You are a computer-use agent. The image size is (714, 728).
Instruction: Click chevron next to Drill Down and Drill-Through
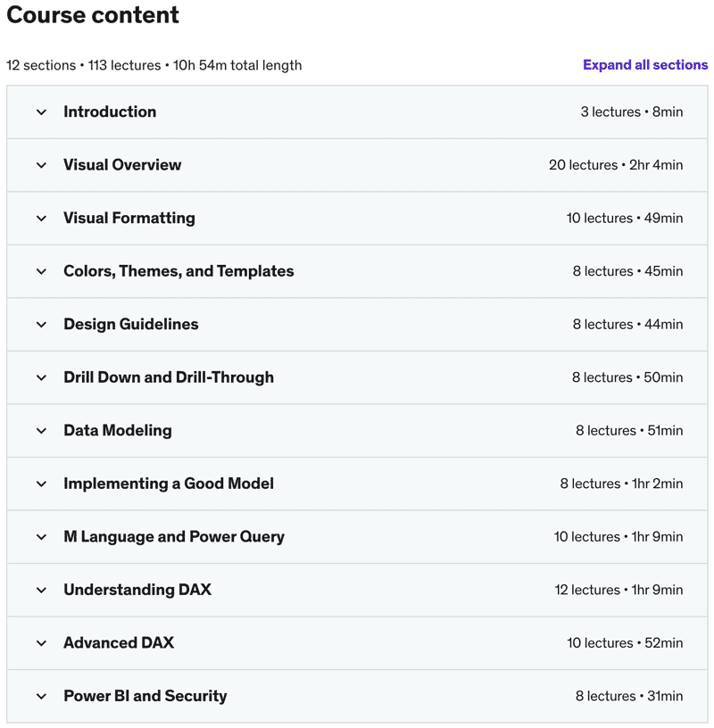[x=41, y=377]
